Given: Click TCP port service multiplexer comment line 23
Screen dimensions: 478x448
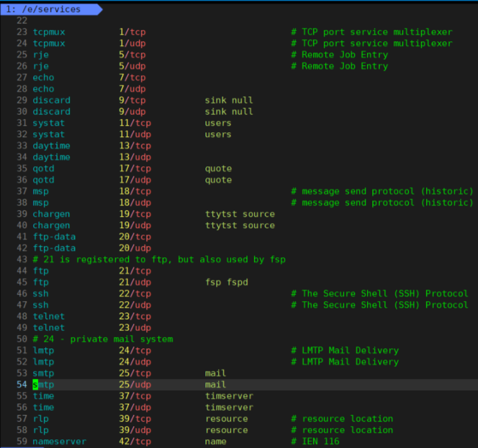Looking at the screenshot, I should tap(372, 32).
